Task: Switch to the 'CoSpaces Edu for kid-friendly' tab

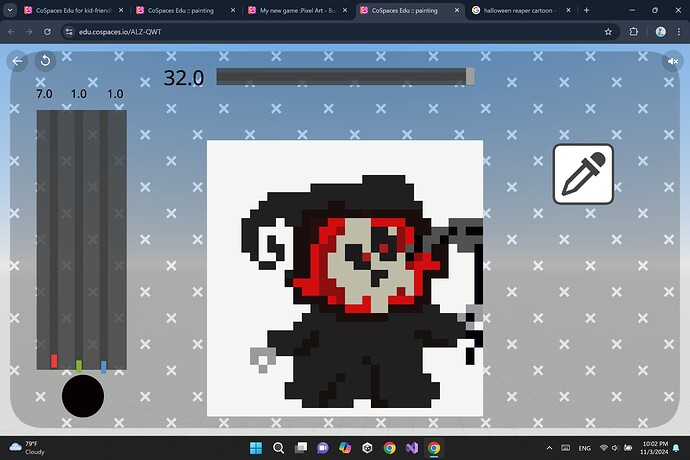Action: 73,10
